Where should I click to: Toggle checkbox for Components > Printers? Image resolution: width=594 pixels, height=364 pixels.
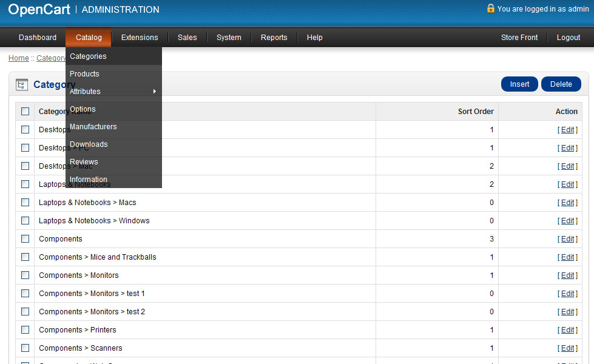click(x=25, y=330)
